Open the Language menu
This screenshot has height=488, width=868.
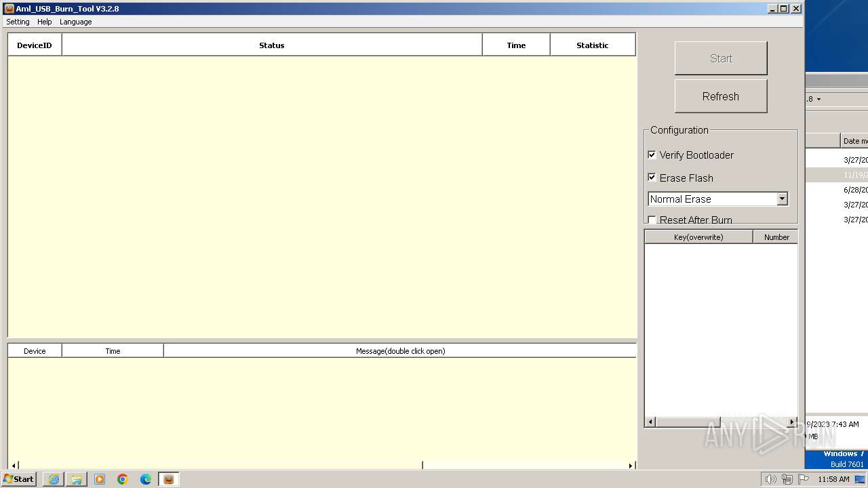point(75,22)
